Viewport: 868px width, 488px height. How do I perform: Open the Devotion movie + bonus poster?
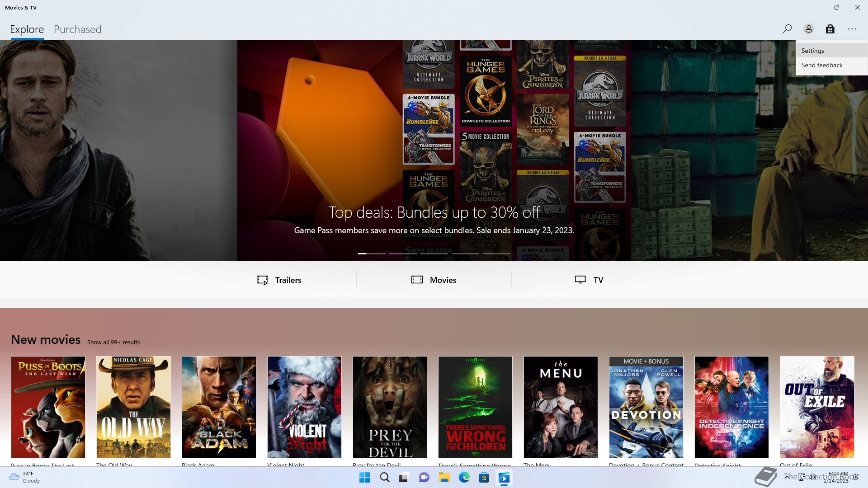point(646,407)
